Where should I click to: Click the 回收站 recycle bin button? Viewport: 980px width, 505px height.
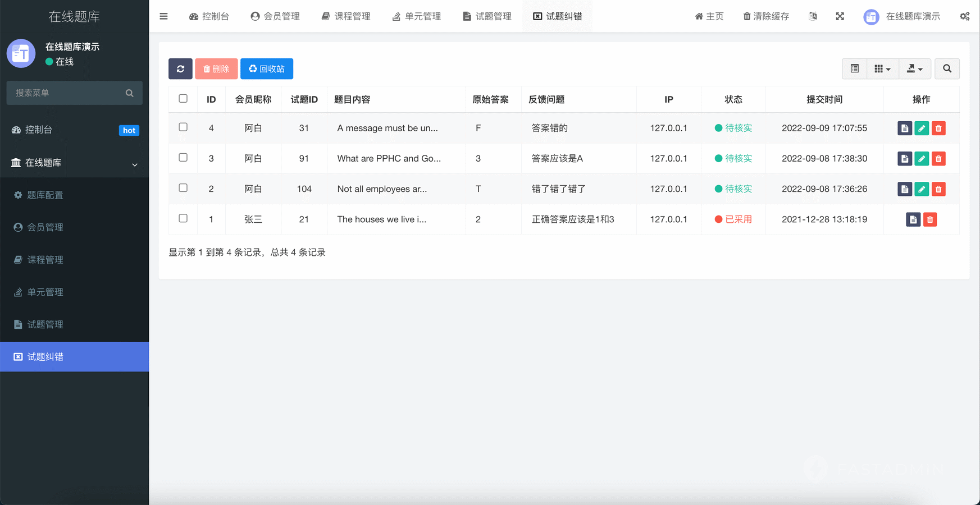point(267,69)
